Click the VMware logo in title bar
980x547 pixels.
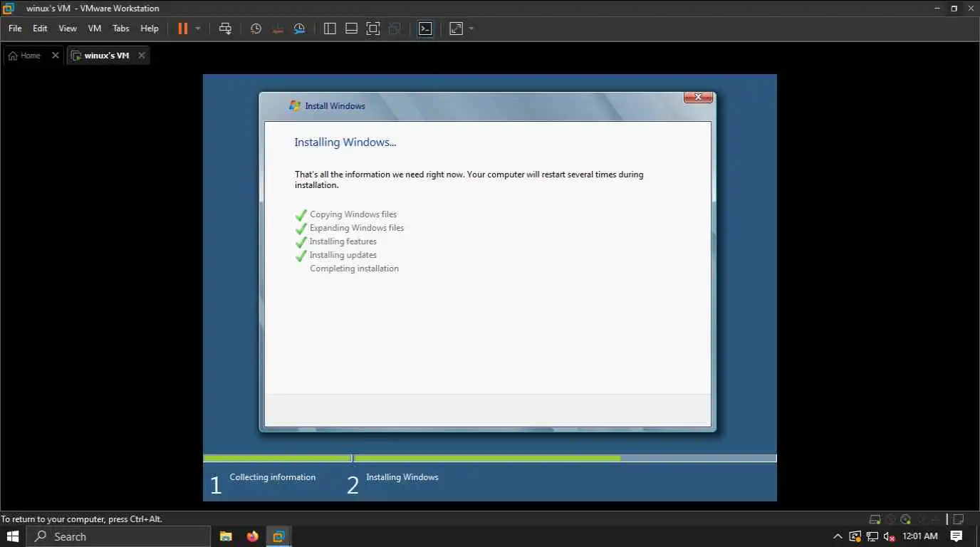pos(9,9)
